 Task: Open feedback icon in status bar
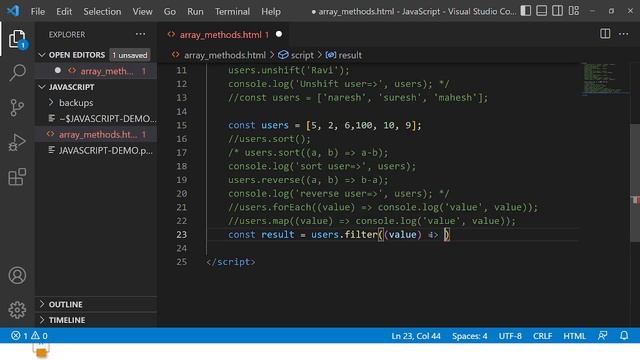pyautogui.click(x=602, y=336)
